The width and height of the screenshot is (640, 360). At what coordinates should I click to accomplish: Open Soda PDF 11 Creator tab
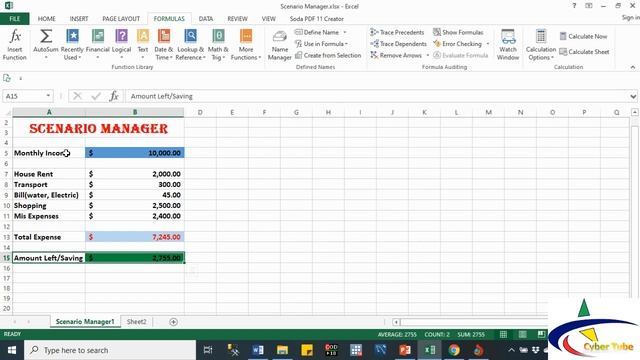click(x=316, y=19)
